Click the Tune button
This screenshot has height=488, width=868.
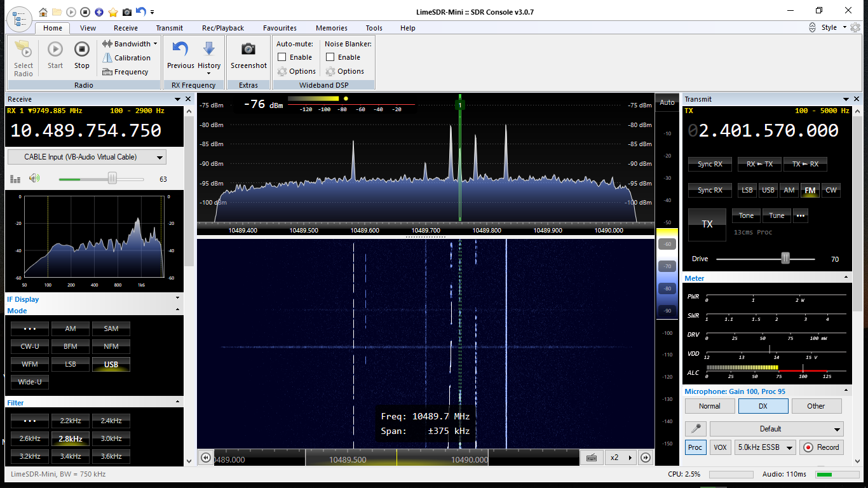(776, 215)
